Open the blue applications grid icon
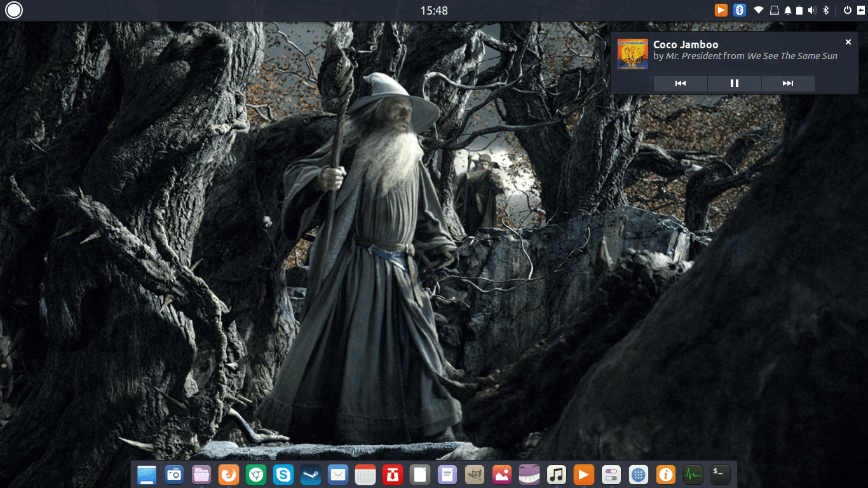Viewport: 868px width, 488px height. pos(639,475)
